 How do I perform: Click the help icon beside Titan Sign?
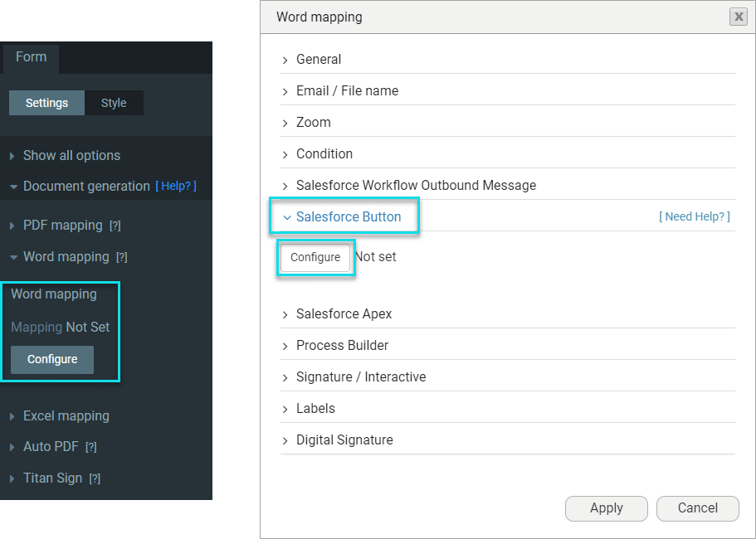coord(95,478)
